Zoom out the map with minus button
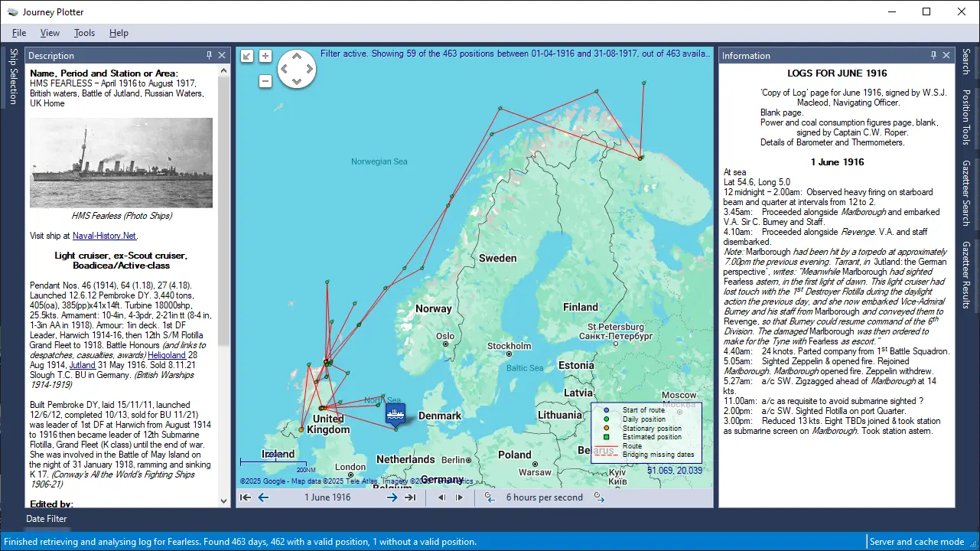Screen dimensions: 980x551 pyautogui.click(x=265, y=80)
